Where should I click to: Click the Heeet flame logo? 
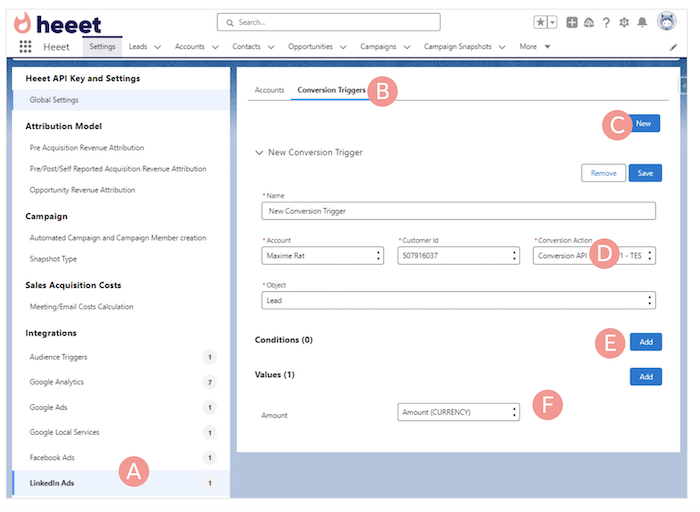[22, 23]
